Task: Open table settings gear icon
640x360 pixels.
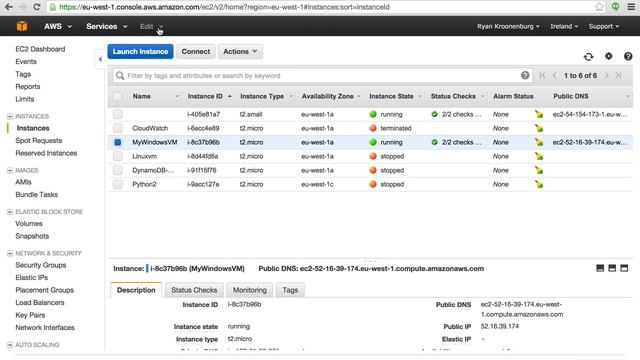Action: [x=609, y=56]
